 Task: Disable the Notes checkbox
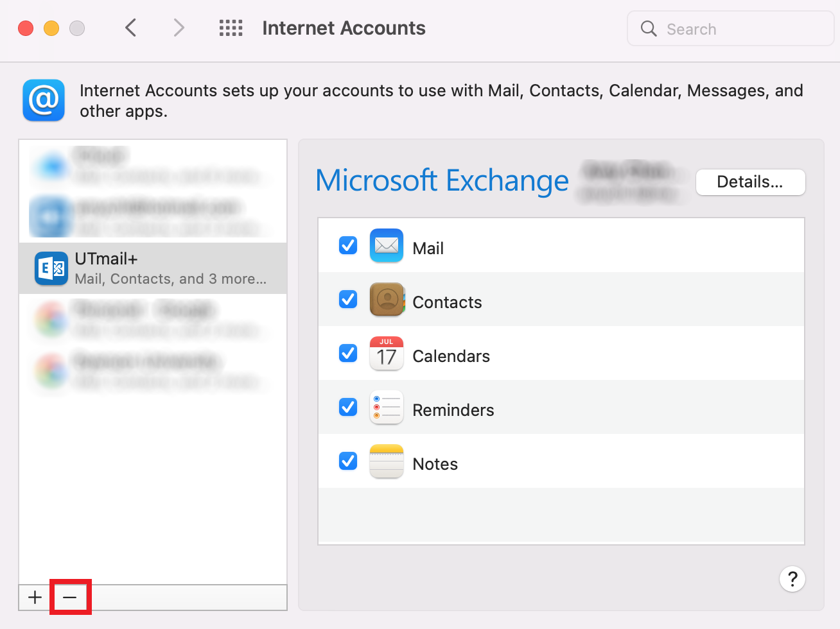[348, 461]
